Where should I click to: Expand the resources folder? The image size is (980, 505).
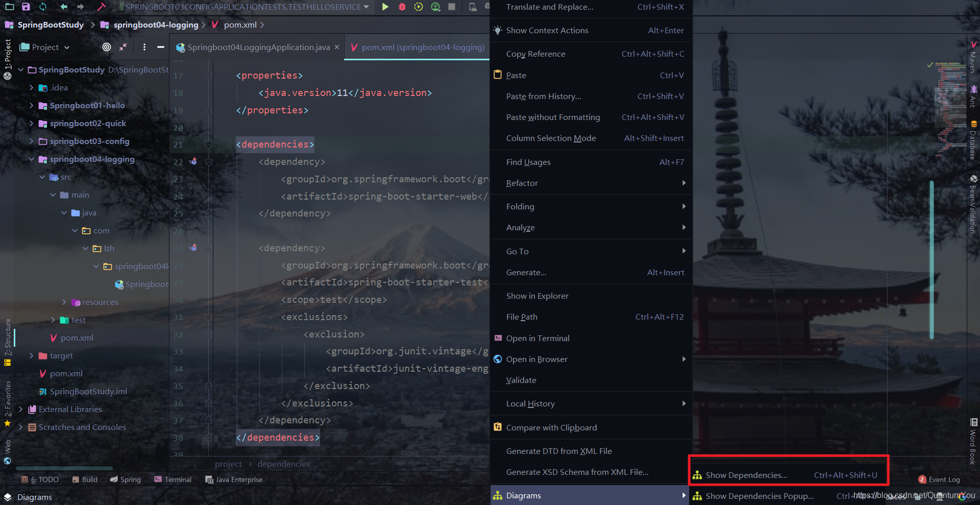pos(64,302)
